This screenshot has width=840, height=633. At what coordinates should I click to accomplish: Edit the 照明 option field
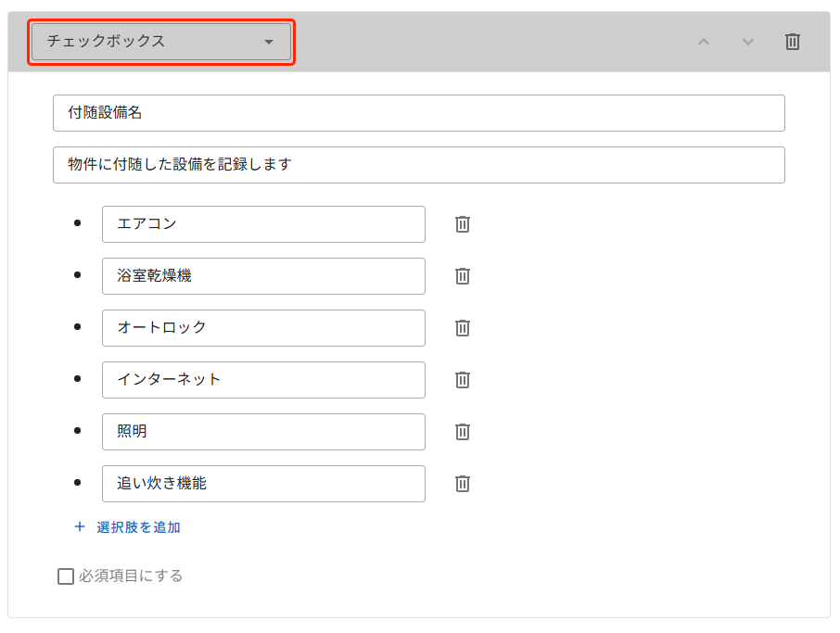[x=263, y=432]
